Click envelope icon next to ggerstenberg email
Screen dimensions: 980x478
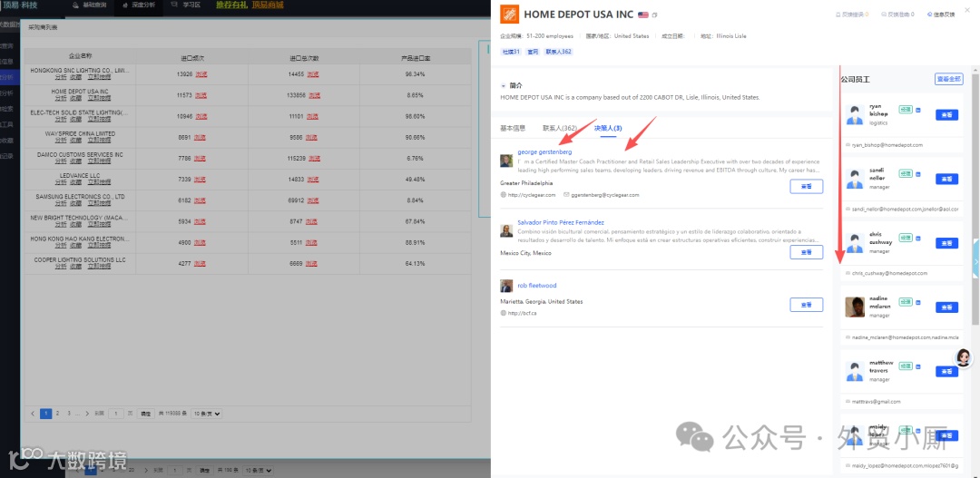coord(566,195)
